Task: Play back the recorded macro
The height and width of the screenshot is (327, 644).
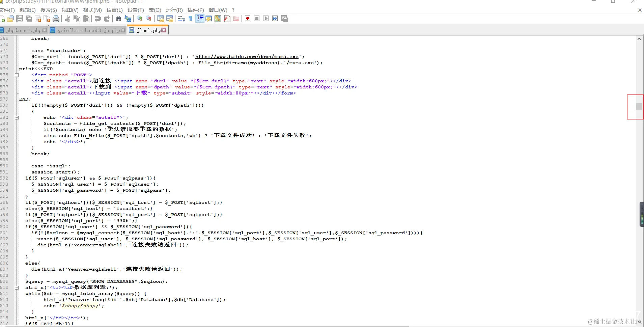Action: 266,19
